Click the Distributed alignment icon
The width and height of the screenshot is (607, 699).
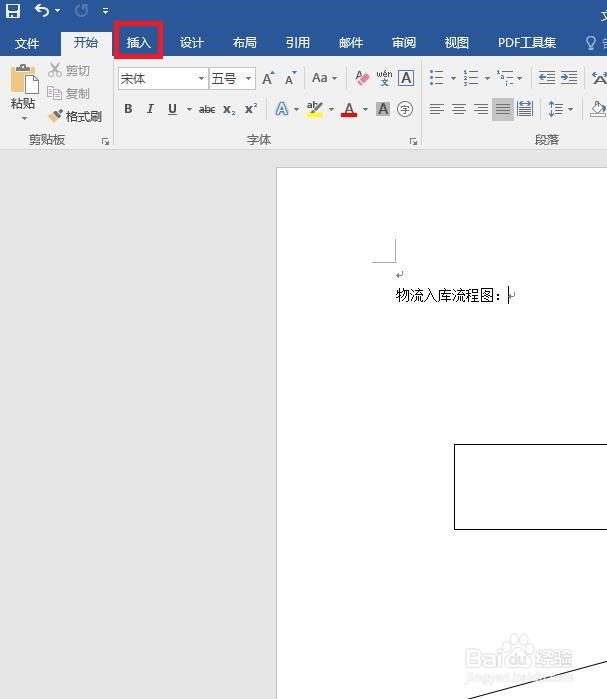525,109
